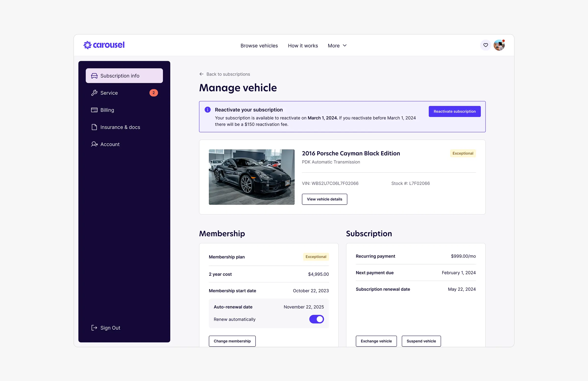Expand the More navigation dropdown
This screenshot has width=588, height=381.
[333, 46]
